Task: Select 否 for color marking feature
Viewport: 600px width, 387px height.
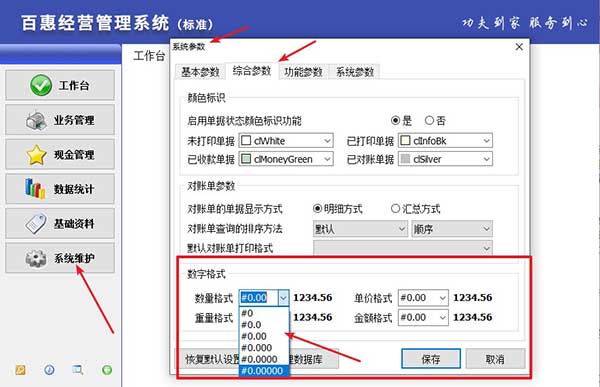Action: (x=435, y=121)
